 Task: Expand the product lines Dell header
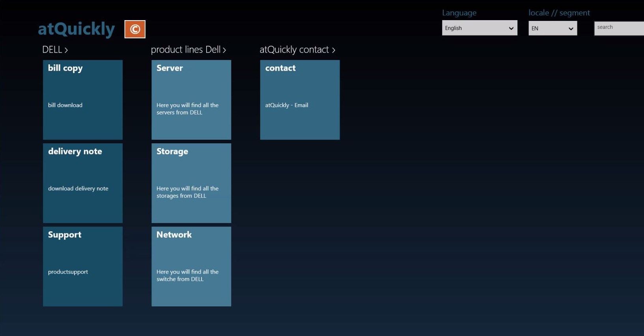pos(189,50)
